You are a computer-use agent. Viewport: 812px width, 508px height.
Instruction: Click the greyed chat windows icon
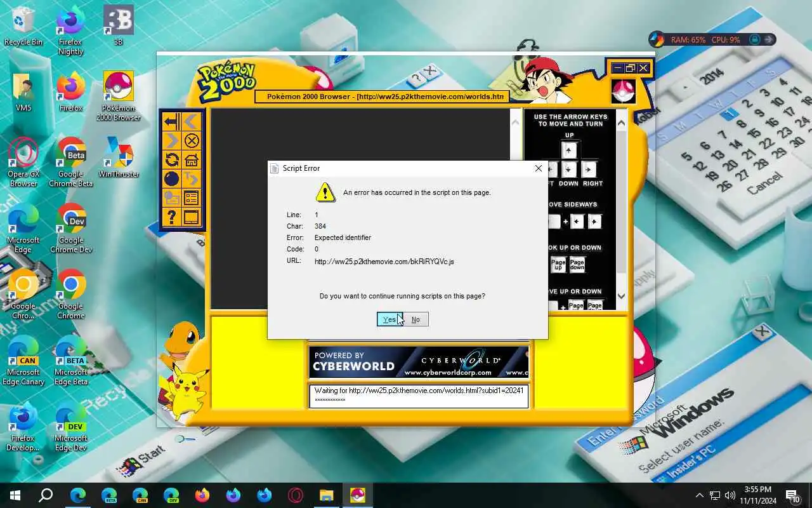171,198
